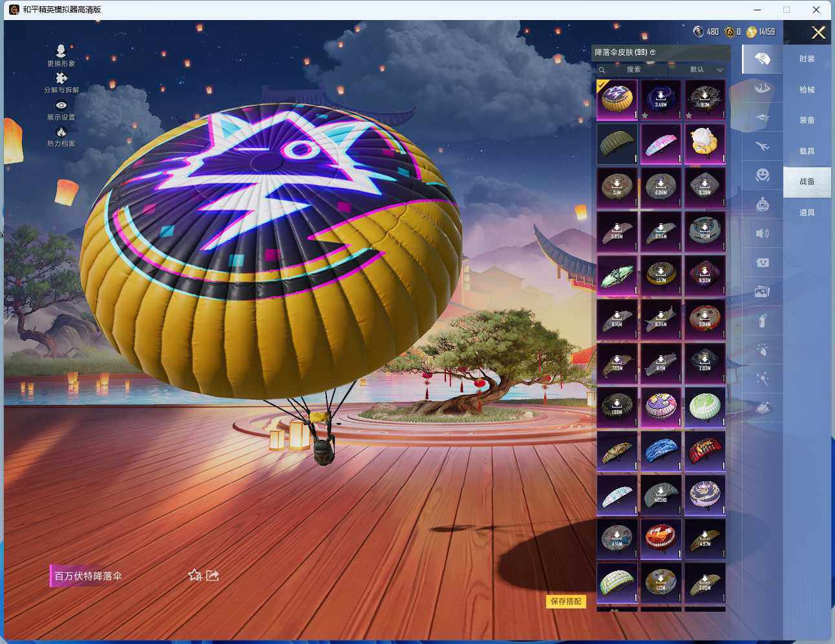
Task: Download the 405KB gray parachute skin
Action: pyautogui.click(x=661, y=495)
